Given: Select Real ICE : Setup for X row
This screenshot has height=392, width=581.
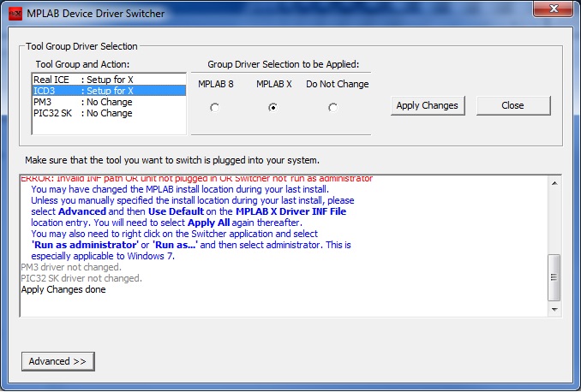Looking at the screenshot, I should [x=109, y=80].
